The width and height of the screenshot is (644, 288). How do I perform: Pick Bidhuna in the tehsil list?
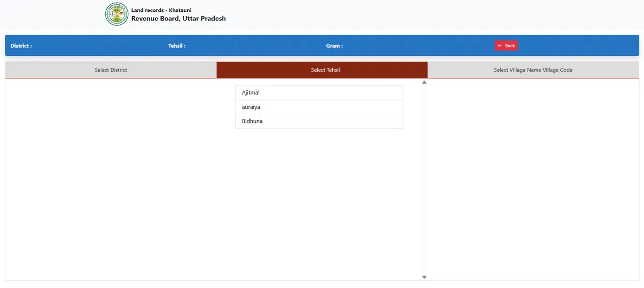pos(319,121)
